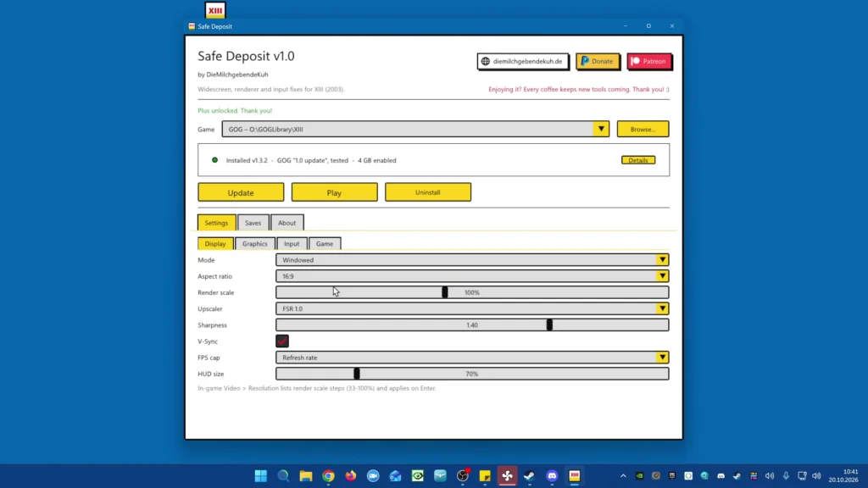Screen dimensions: 868x488
Task: Open the Windows Start menu
Action: (x=261, y=476)
